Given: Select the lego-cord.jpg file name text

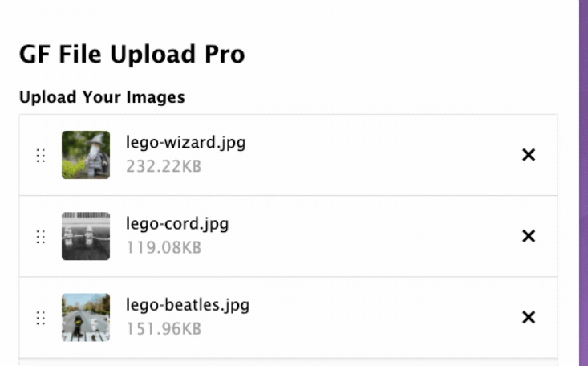Looking at the screenshot, I should pyautogui.click(x=177, y=224).
